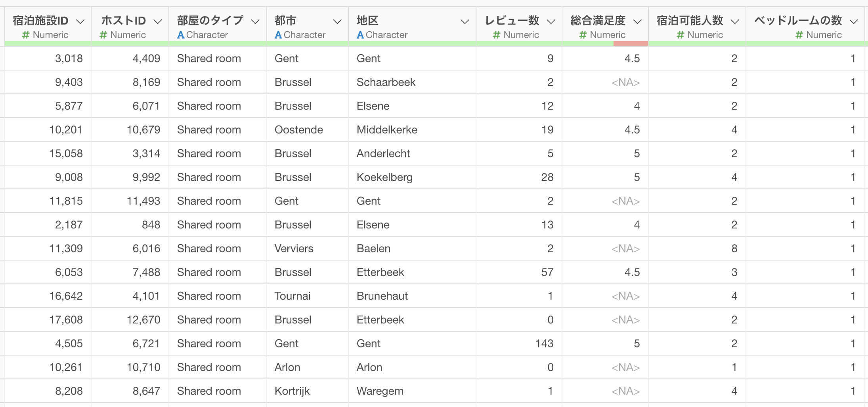Click the Character type icon under 部屋のタイプ
The height and width of the screenshot is (407, 868).
[181, 35]
